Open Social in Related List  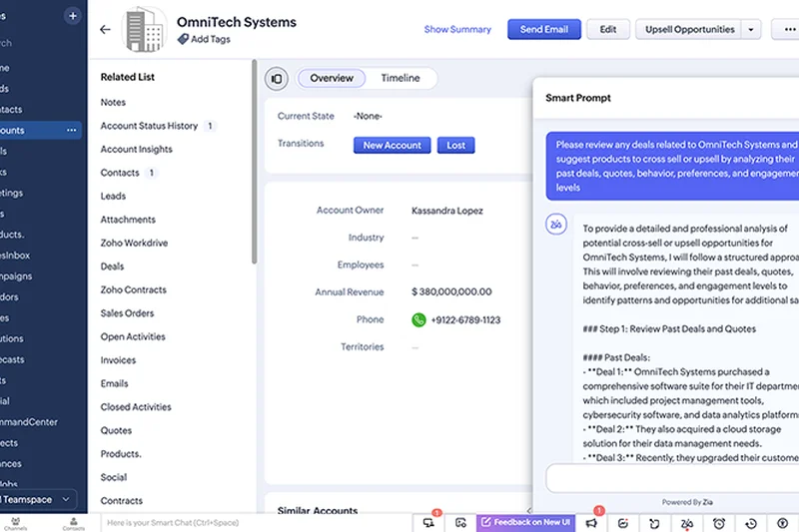click(x=114, y=477)
